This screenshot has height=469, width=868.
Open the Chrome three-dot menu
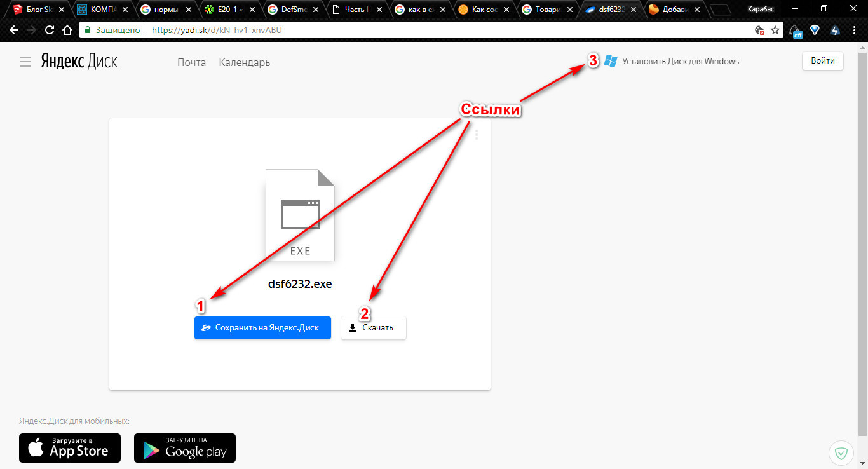click(855, 30)
